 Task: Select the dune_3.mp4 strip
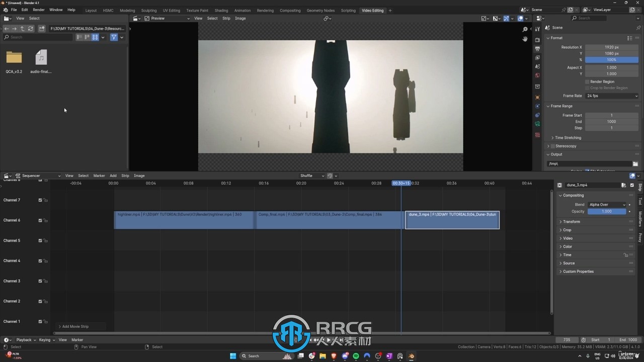pyautogui.click(x=452, y=220)
